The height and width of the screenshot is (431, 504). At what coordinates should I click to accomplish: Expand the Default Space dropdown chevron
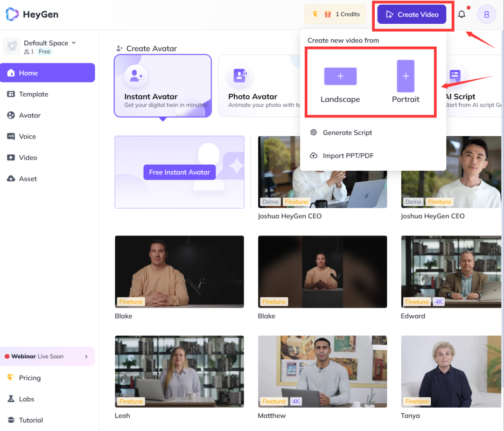coord(74,43)
